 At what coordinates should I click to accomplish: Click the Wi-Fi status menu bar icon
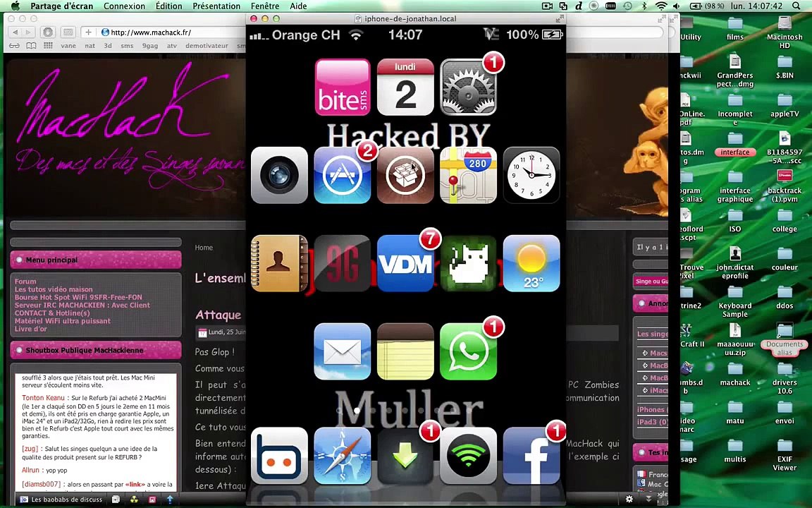(660, 6)
